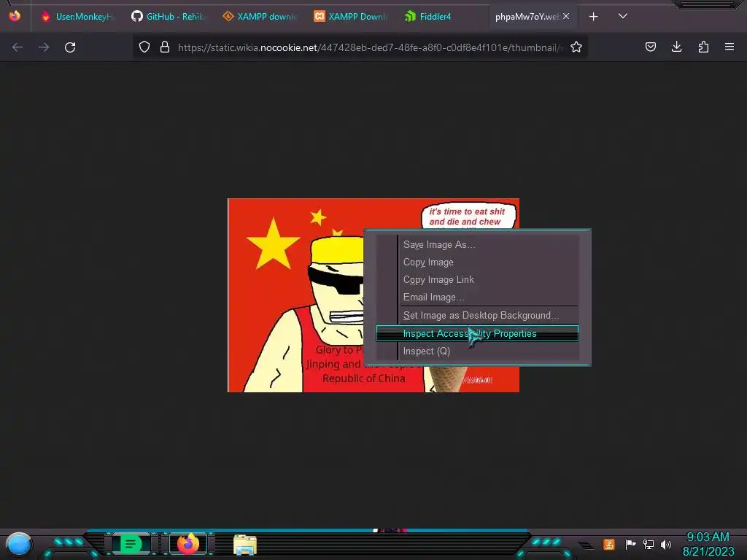This screenshot has height=560, width=747.
Task: Open the tracking protection shield
Action: [x=144, y=47]
